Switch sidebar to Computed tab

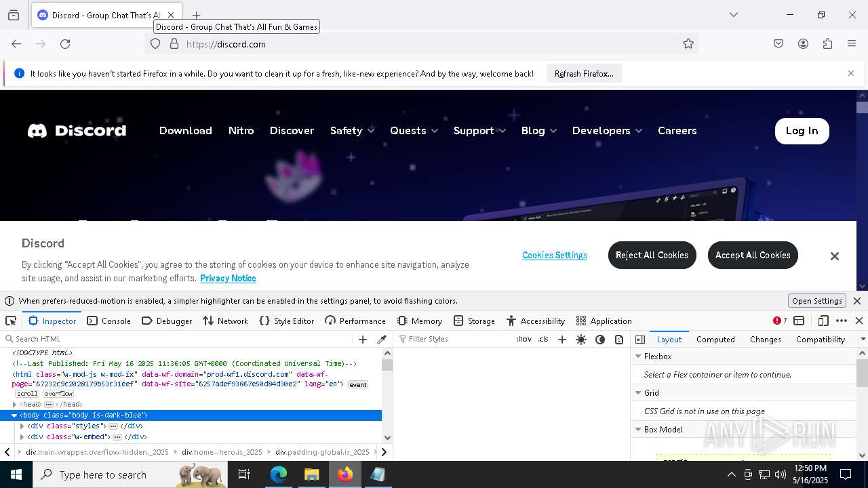(715, 340)
